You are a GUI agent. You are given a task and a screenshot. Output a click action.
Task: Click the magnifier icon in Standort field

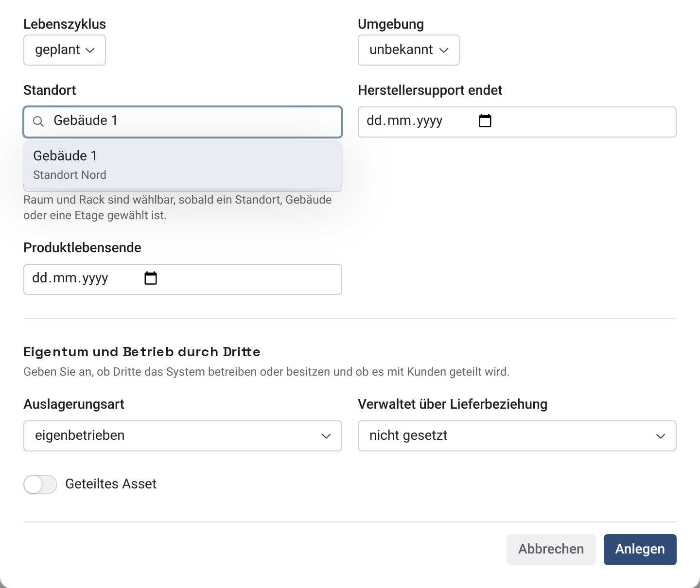coord(38,121)
